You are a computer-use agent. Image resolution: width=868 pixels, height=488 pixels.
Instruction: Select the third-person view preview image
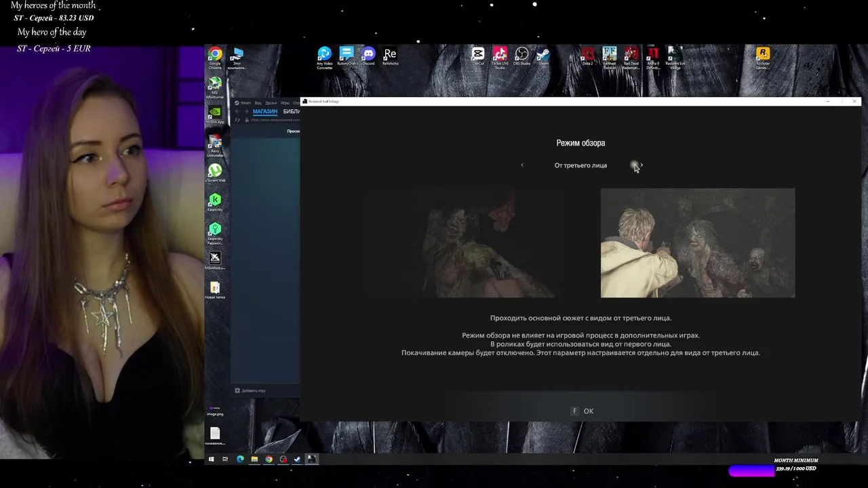[x=698, y=243]
